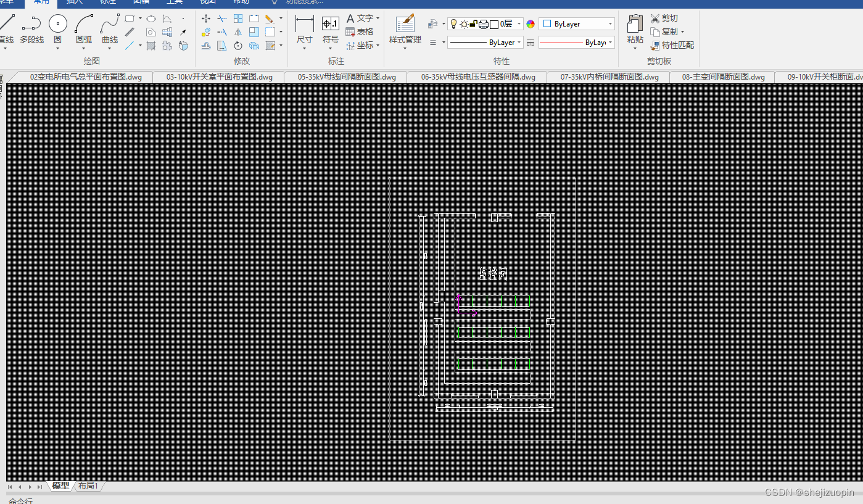
Task: Select the Circle (圆) tool
Action: [57, 30]
